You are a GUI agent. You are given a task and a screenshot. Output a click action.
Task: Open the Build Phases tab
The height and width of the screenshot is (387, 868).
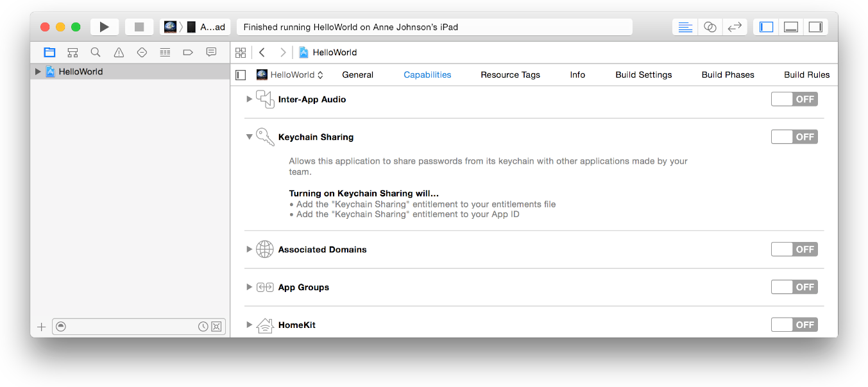pyautogui.click(x=728, y=75)
